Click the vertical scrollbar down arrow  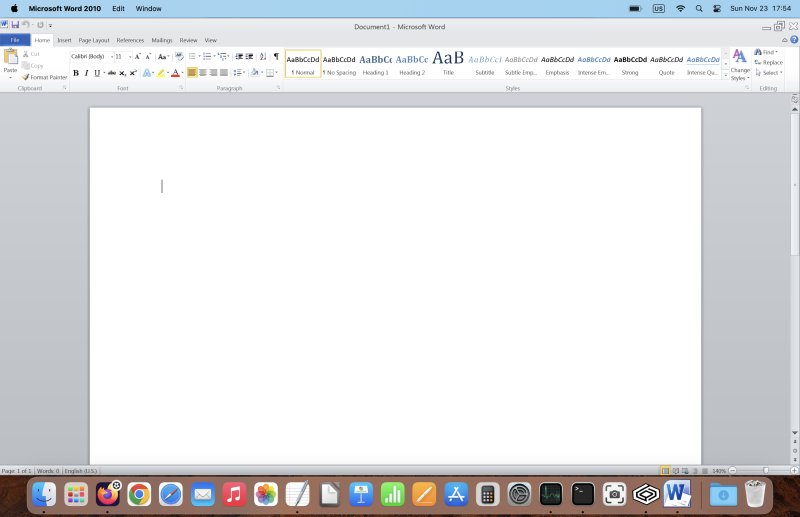[x=794, y=433]
